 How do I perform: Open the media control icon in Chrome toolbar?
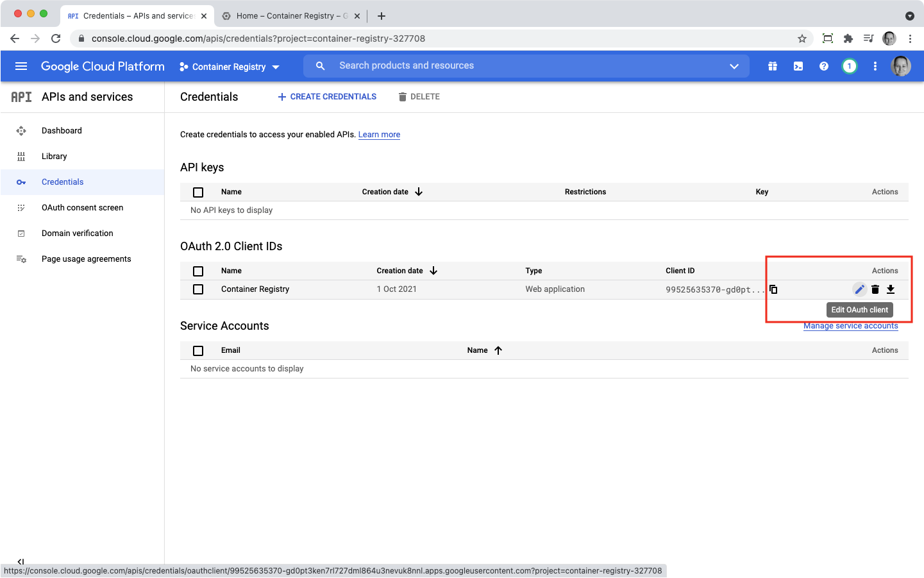(869, 38)
